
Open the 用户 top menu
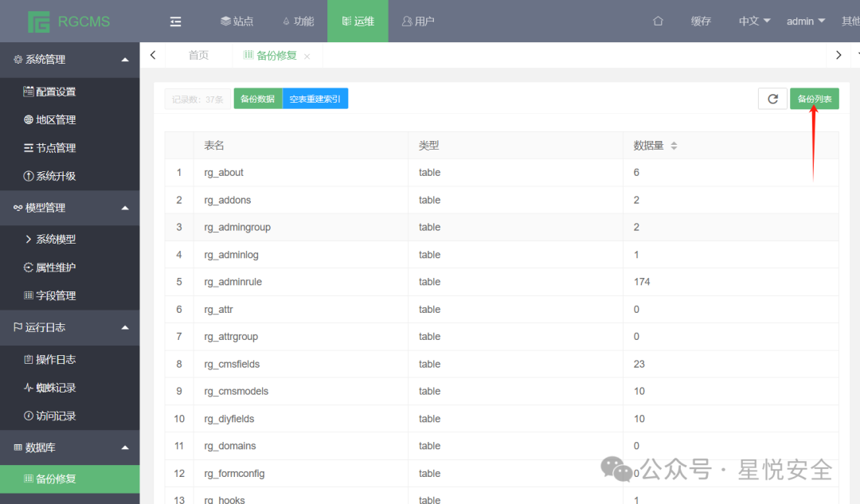[x=418, y=21]
